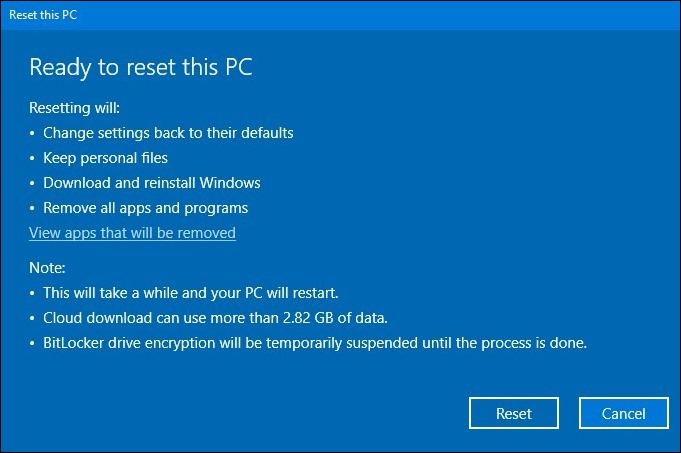Screen dimensions: 681x453
Task: Click Remove all apps and programs text
Action: pyautogui.click(x=145, y=208)
